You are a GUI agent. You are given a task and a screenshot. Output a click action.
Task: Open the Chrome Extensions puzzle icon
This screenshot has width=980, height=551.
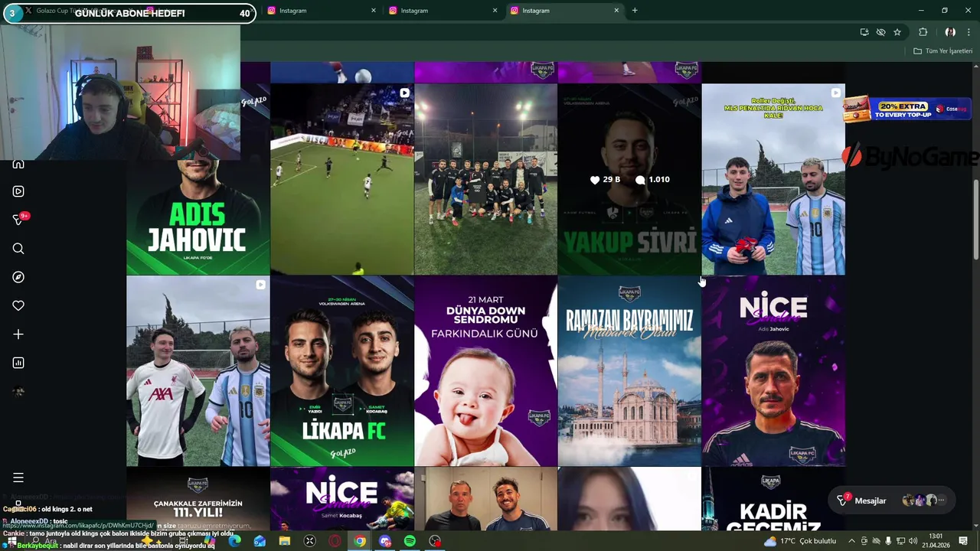923,32
